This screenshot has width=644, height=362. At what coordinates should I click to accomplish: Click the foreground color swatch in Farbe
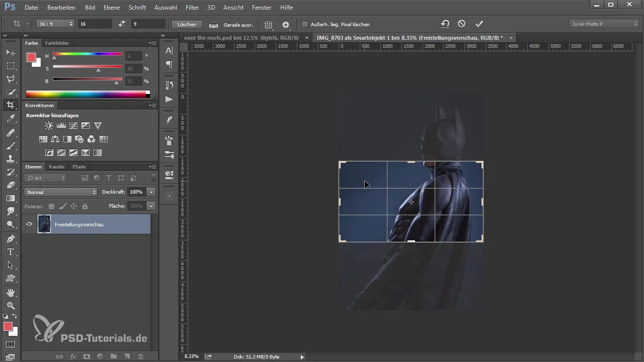31,57
